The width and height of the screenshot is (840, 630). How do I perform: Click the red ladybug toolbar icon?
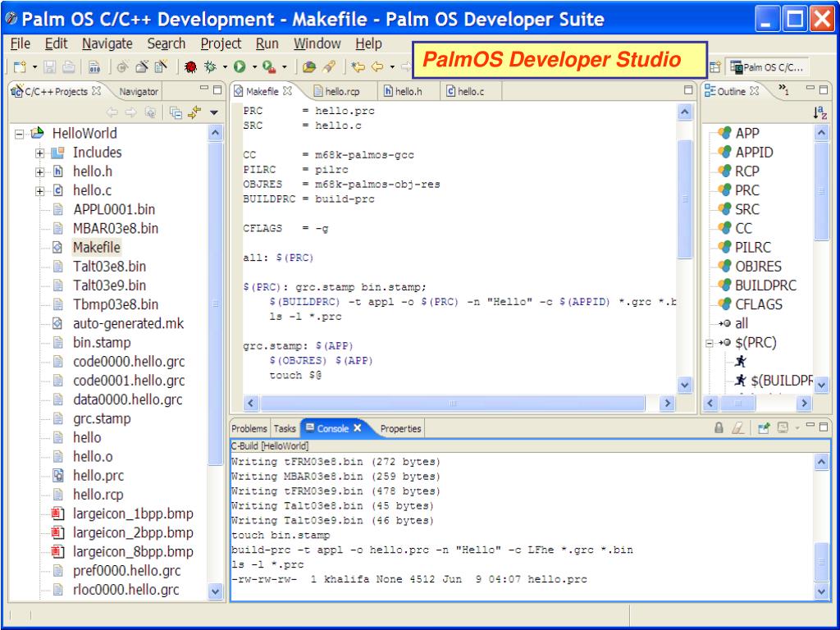click(x=190, y=66)
